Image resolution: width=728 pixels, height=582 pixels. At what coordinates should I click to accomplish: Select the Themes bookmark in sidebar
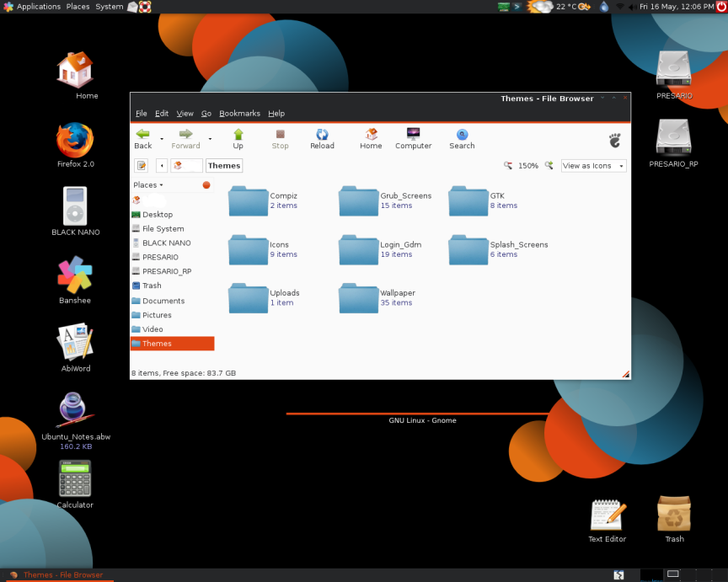[172, 344]
